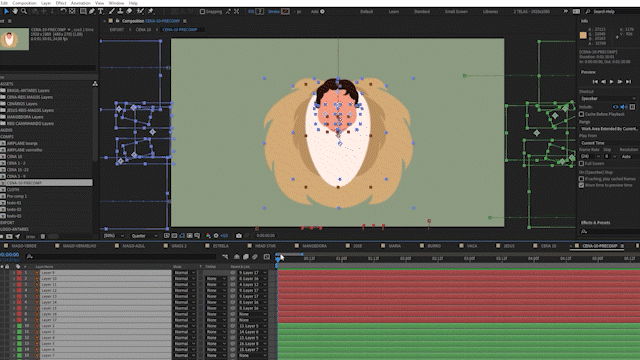Switch to the MAGO-VERDE timeline tab
The image size is (640, 360).
tap(24, 246)
